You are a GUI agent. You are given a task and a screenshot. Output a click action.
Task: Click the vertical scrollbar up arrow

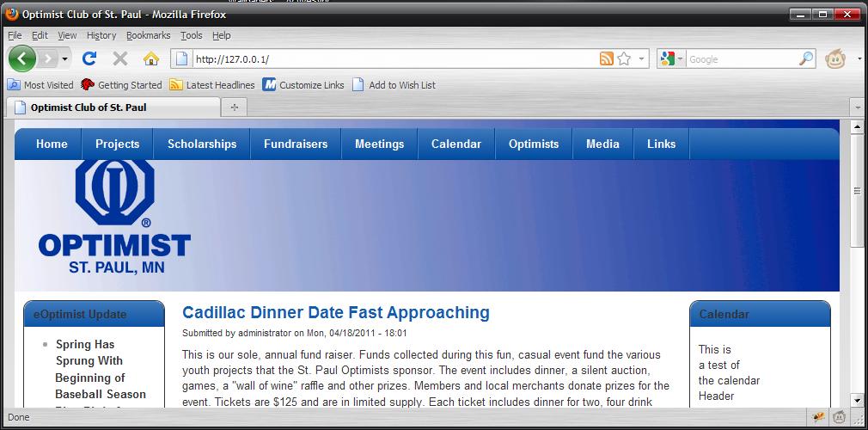tap(857, 127)
